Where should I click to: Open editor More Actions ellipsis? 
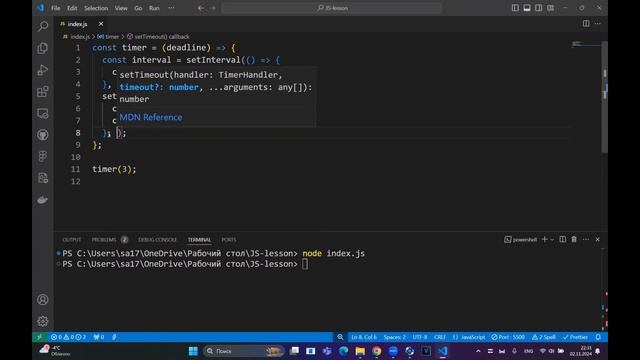pyautogui.click(x=598, y=24)
